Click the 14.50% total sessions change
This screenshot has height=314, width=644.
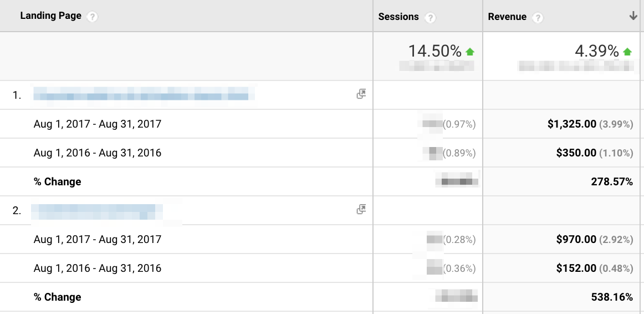(x=435, y=52)
